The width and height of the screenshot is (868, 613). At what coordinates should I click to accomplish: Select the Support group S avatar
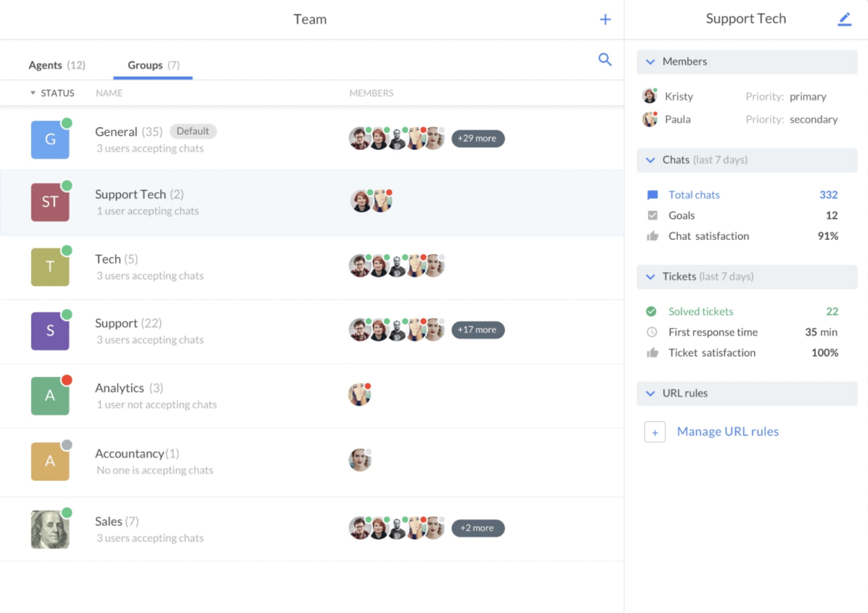[x=50, y=331]
